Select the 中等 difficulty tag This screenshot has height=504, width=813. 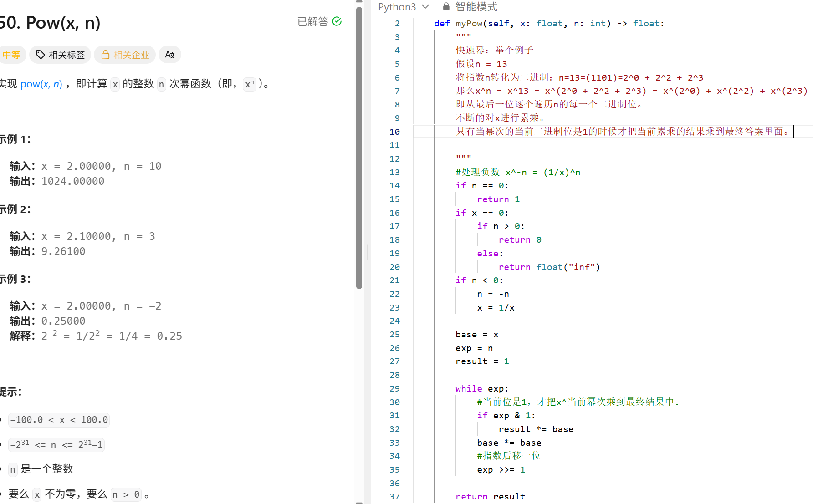pos(11,55)
